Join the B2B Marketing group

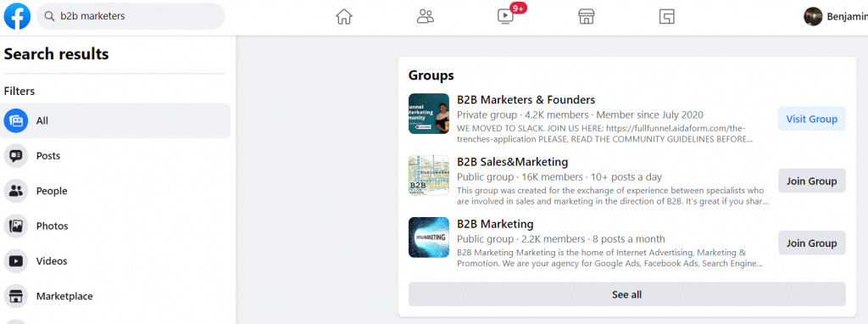point(811,243)
